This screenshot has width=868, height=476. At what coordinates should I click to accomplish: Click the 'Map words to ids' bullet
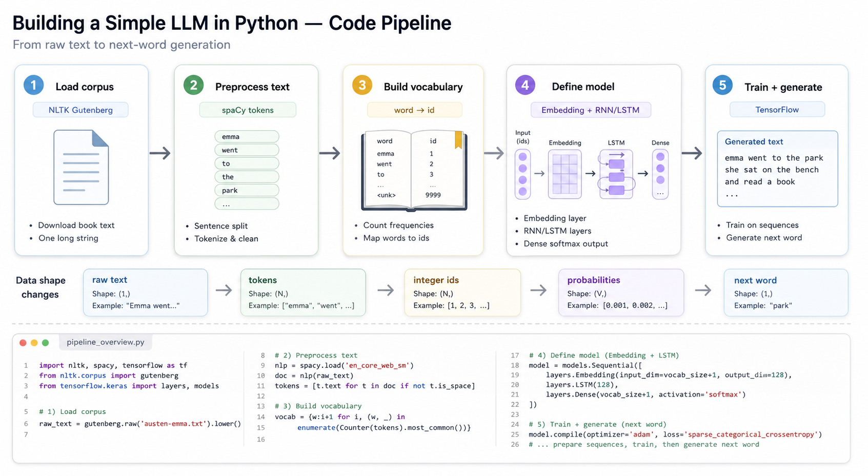[396, 238]
